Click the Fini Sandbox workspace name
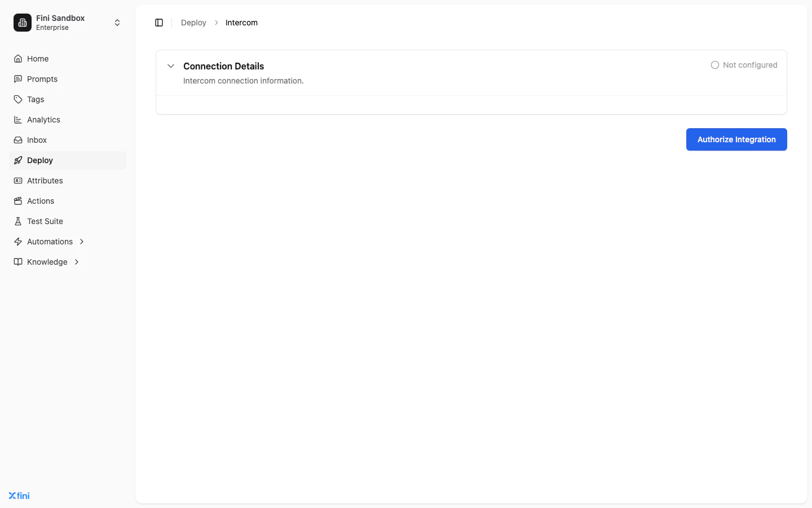 pos(60,18)
